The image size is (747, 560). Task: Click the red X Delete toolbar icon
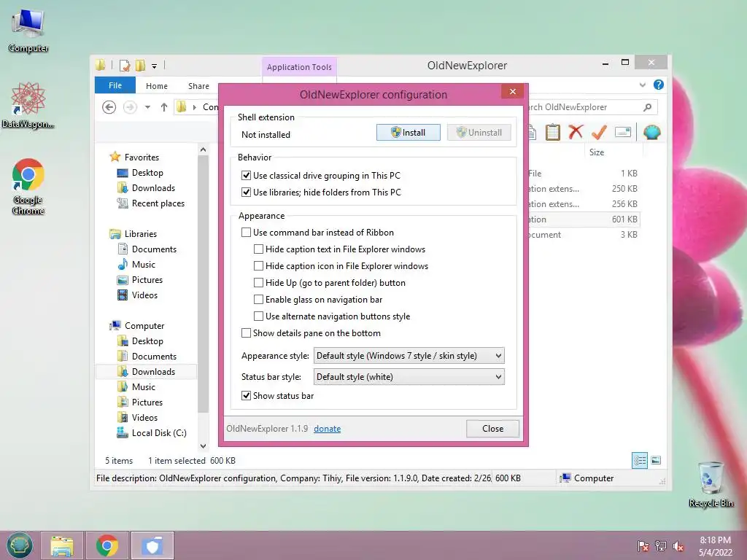pos(576,132)
